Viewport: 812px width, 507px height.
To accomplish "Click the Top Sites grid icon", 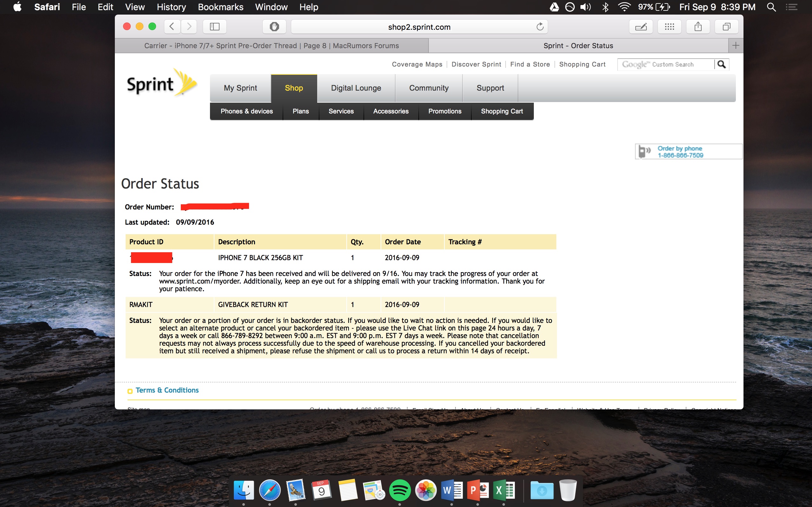I will pyautogui.click(x=669, y=27).
